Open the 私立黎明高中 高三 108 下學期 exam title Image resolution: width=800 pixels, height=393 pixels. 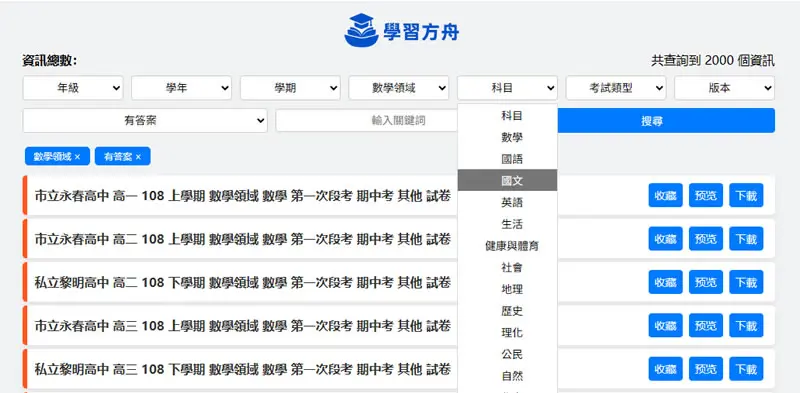(x=243, y=369)
